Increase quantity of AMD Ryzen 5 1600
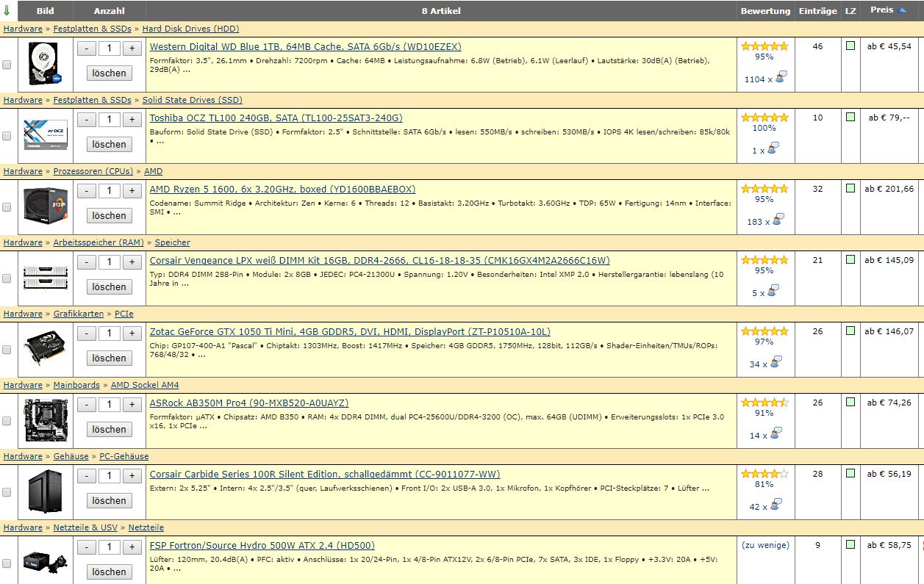The width and height of the screenshot is (924, 584). 132,191
